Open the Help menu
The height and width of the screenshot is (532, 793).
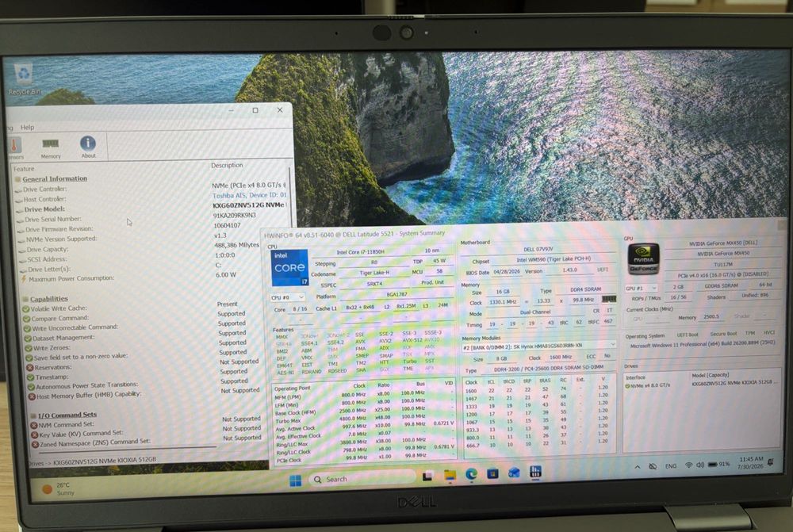pos(27,128)
